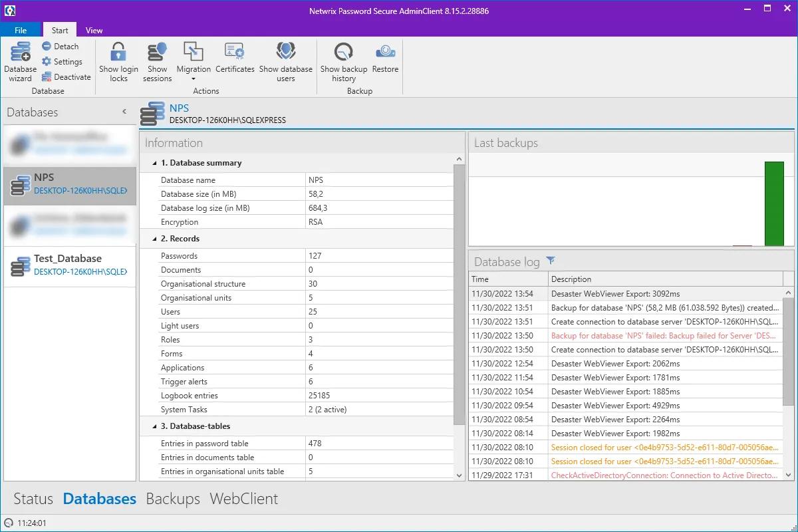
Task: Click the Information panel scroll-up arrow
Action: 459,159
